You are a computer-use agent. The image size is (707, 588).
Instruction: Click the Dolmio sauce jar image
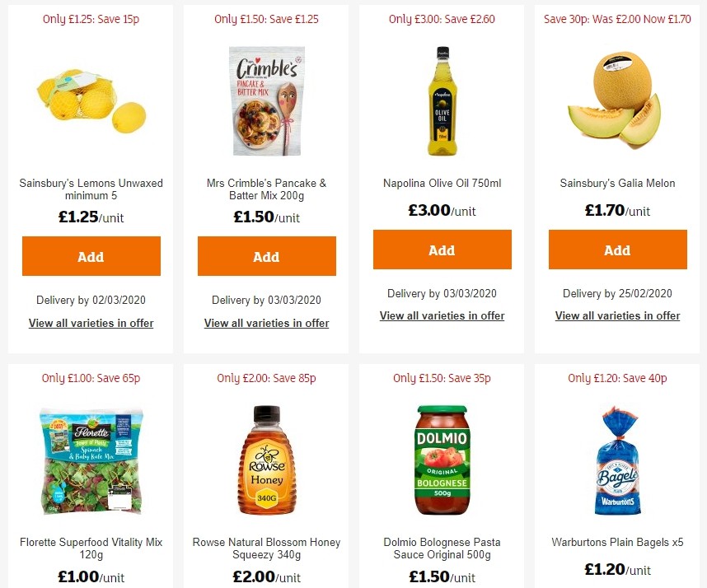[x=442, y=460]
